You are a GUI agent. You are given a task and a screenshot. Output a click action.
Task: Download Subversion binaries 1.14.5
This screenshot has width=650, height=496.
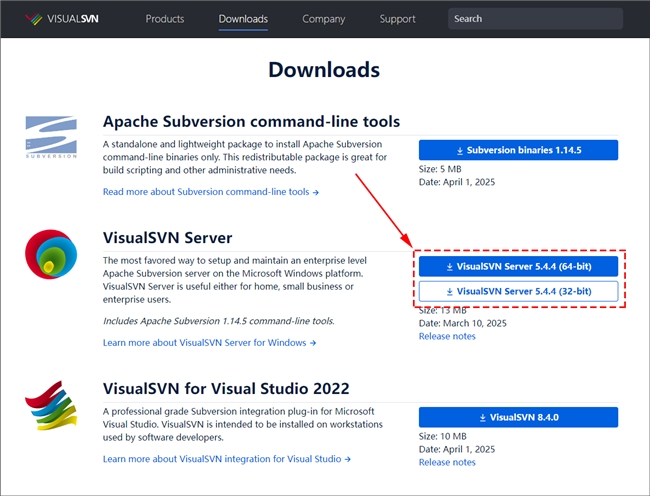[518, 150]
